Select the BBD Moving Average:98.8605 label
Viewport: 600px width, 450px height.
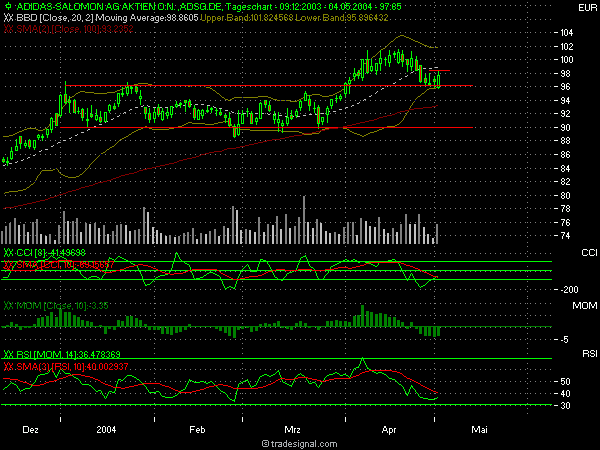[x=106, y=18]
